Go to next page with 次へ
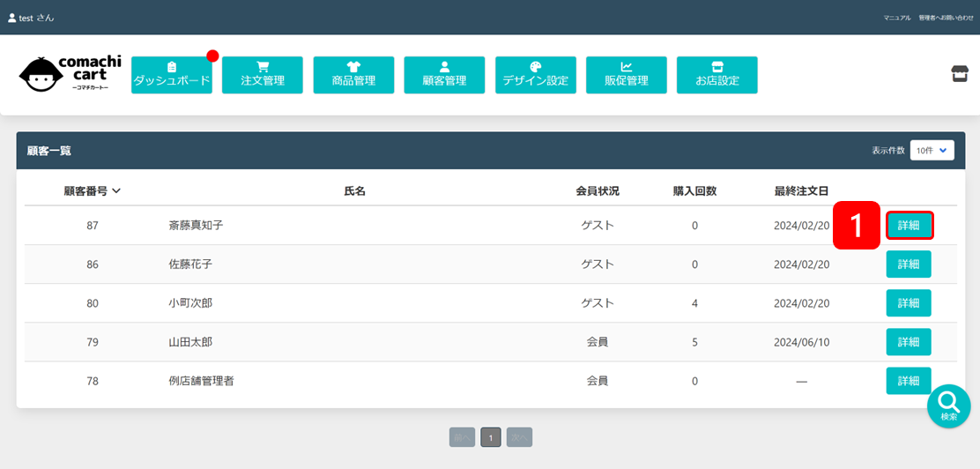Screen dimensions: 980x469 coord(519,438)
